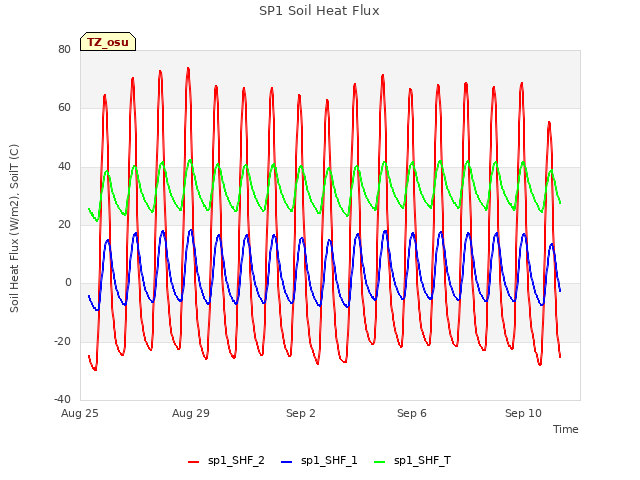Click the 20 y-axis tick label
This screenshot has height=480, width=640.
(x=64, y=224)
